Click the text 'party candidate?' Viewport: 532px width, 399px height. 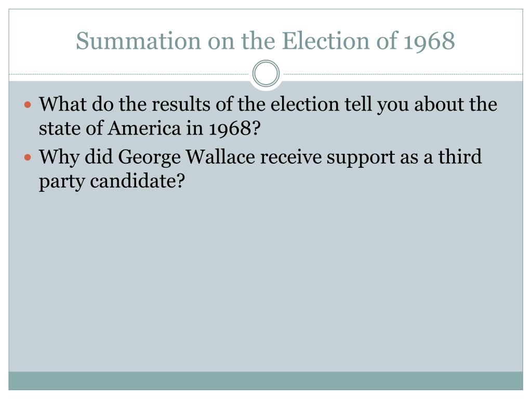tap(112, 181)
